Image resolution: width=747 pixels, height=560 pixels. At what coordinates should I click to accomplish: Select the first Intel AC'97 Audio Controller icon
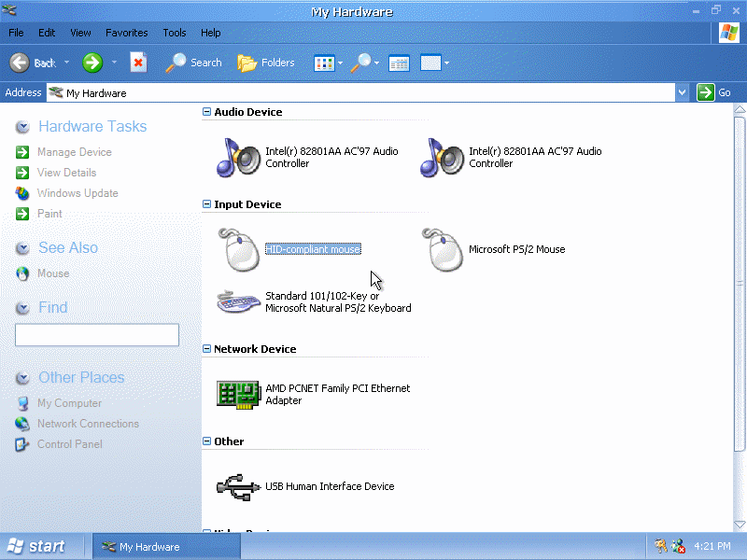[238, 158]
